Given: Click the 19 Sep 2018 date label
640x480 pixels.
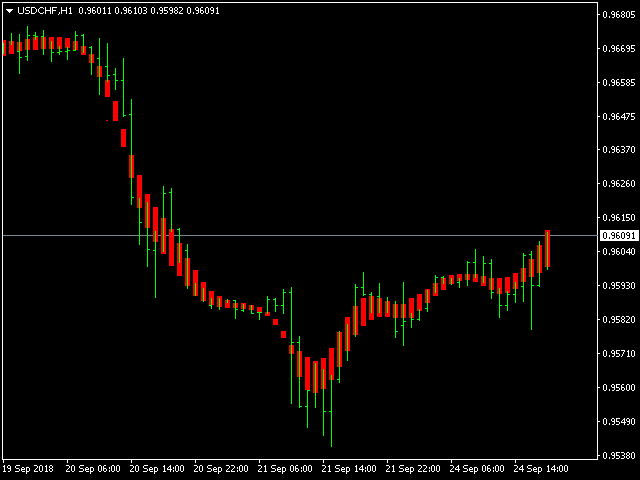Looking at the screenshot, I should coord(28,469).
